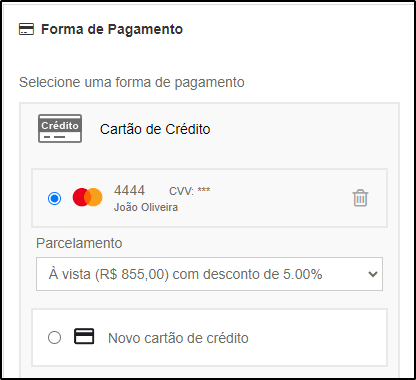Click the card number 4444
This screenshot has height=380, width=416.
129,191
